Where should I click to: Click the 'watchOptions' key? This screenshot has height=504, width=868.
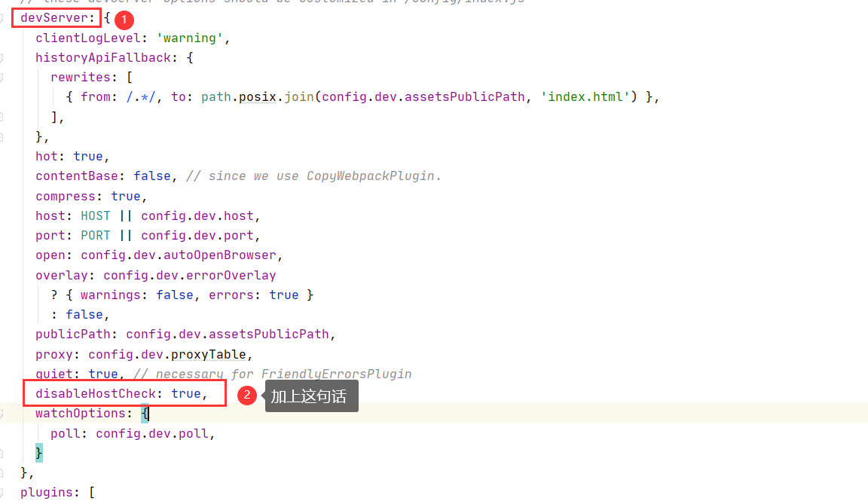point(81,414)
